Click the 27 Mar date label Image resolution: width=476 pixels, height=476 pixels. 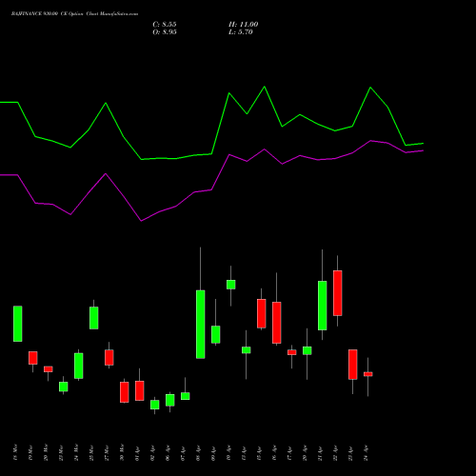(x=107, y=452)
